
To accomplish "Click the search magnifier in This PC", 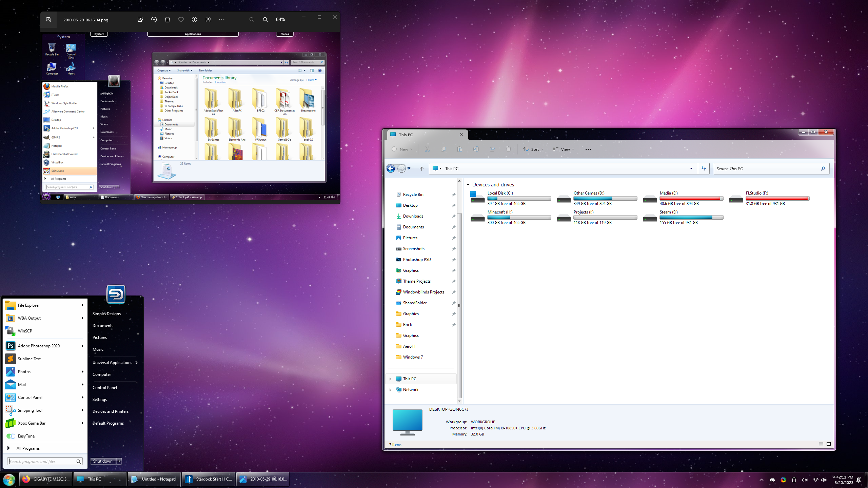I will click(x=823, y=168).
